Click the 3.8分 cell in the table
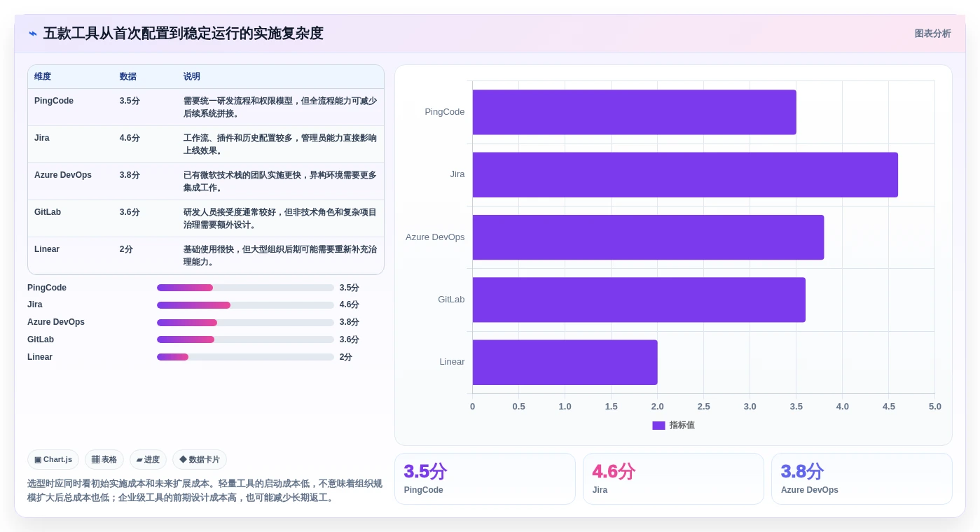 pos(130,175)
